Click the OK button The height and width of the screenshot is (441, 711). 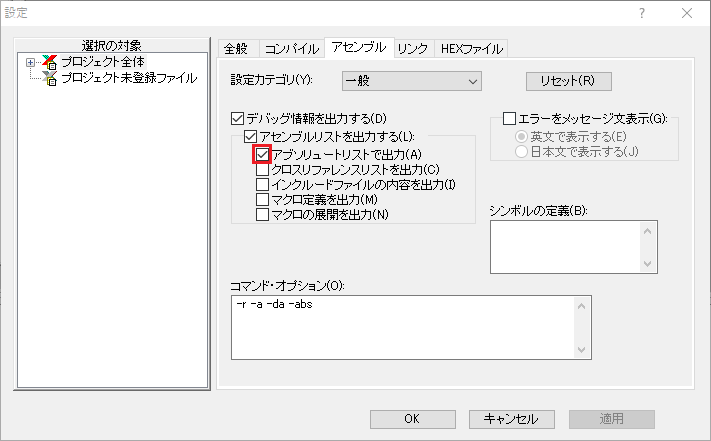412,419
